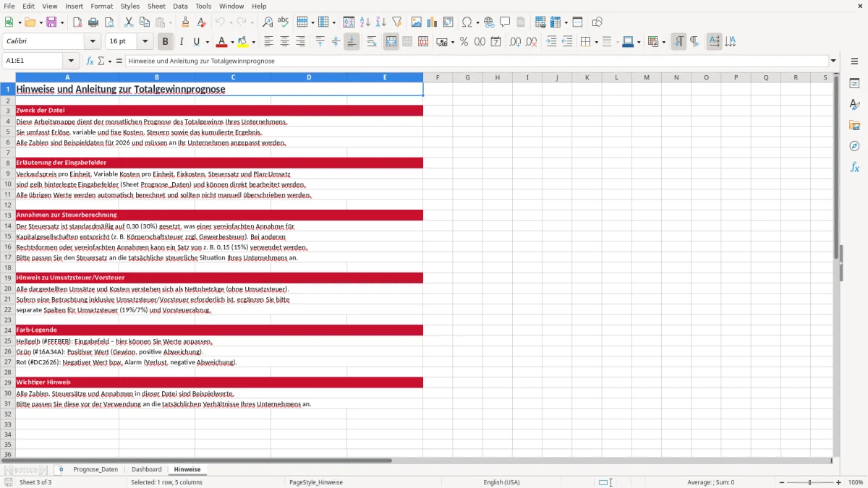
Task: Open the Function Wizard fx icon
Action: click(x=90, y=61)
